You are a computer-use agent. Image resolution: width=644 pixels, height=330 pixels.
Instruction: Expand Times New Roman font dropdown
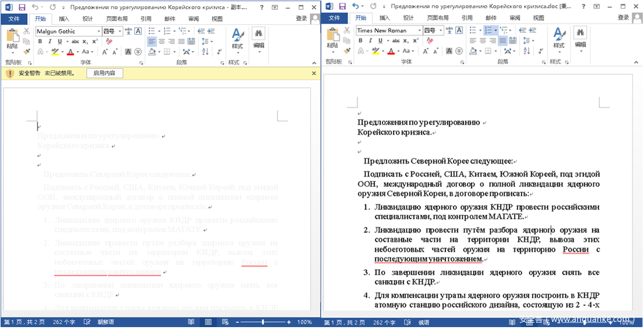[418, 31]
